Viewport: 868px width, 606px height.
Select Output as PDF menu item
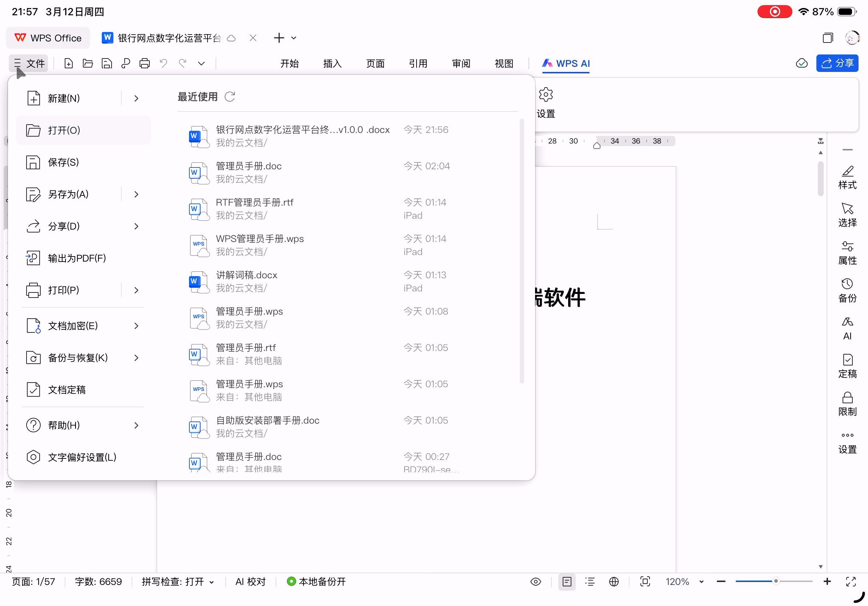point(77,258)
